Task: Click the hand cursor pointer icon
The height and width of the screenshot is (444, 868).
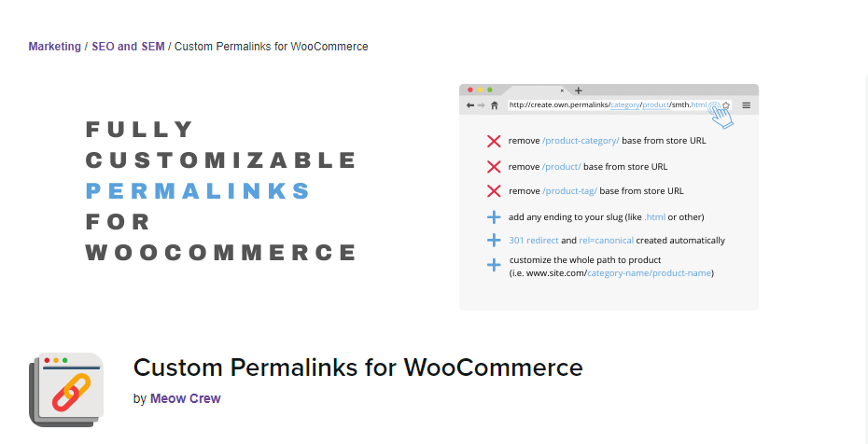Action: (x=721, y=114)
